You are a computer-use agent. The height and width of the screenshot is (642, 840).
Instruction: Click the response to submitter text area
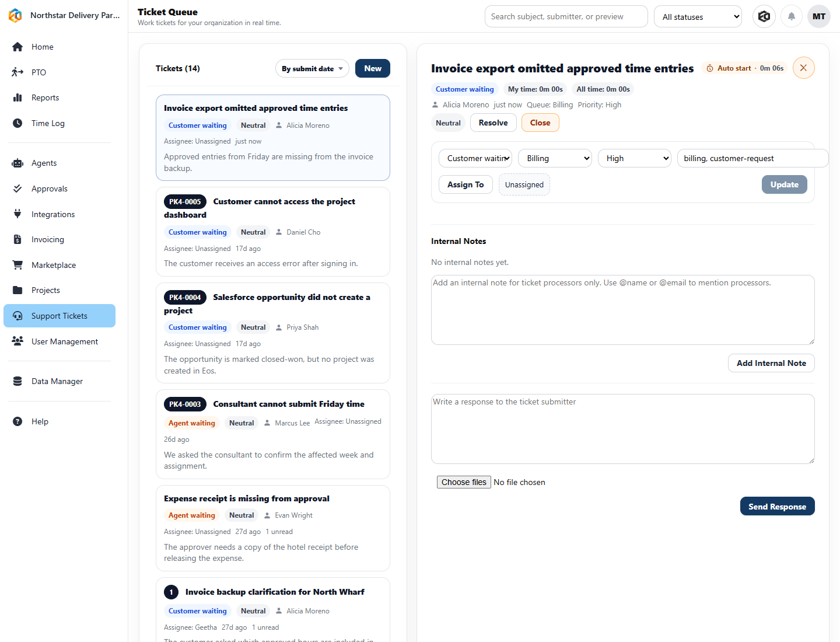click(x=623, y=429)
